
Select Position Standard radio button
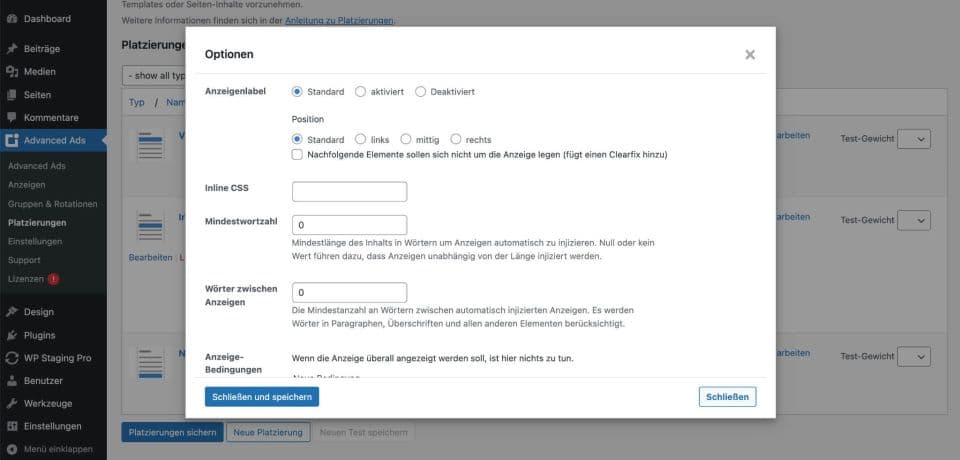point(298,139)
